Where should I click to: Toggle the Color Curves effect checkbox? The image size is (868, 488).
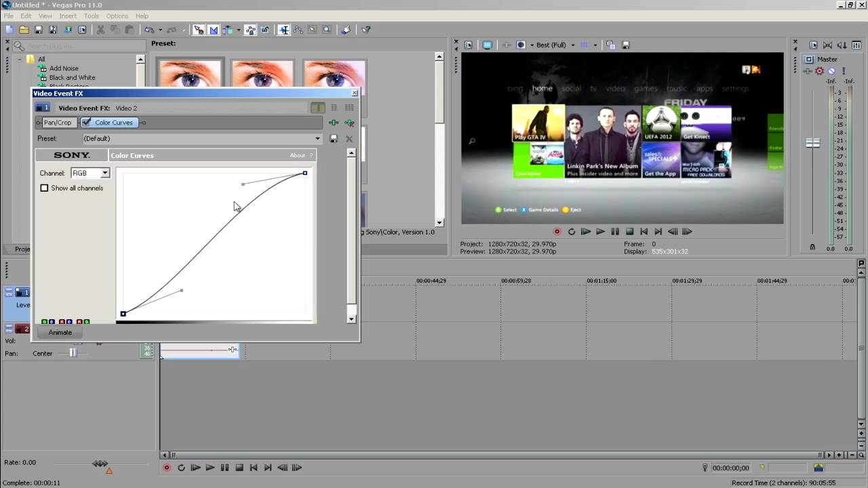[x=86, y=123]
